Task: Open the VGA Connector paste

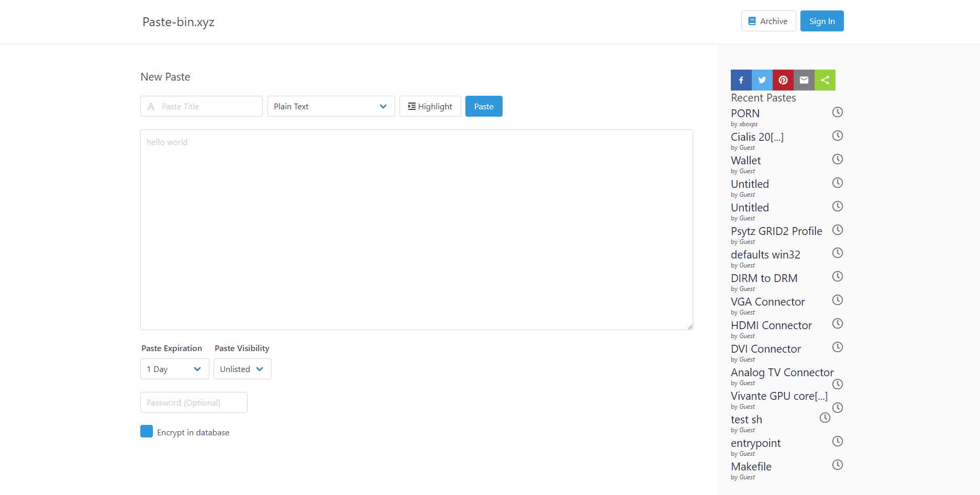Action: tap(767, 302)
